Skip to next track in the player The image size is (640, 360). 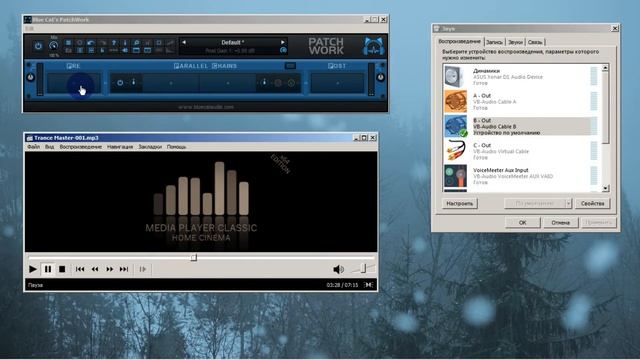[x=124, y=269]
